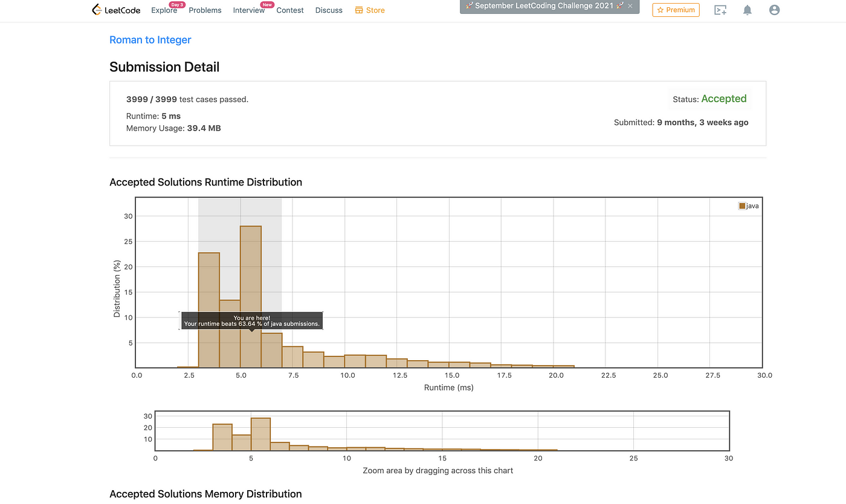The height and width of the screenshot is (504, 846).
Task: Click the 3 ms runtime bar
Action: click(209, 310)
